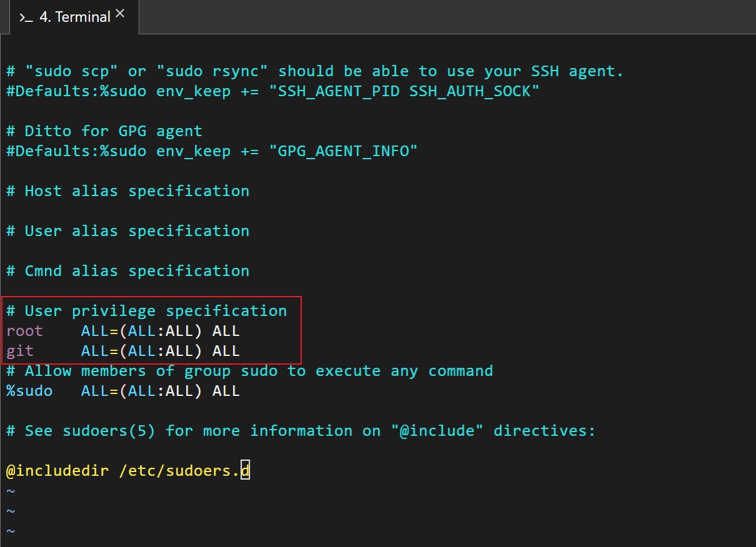Select the '4. Terminal' tab

point(71,17)
